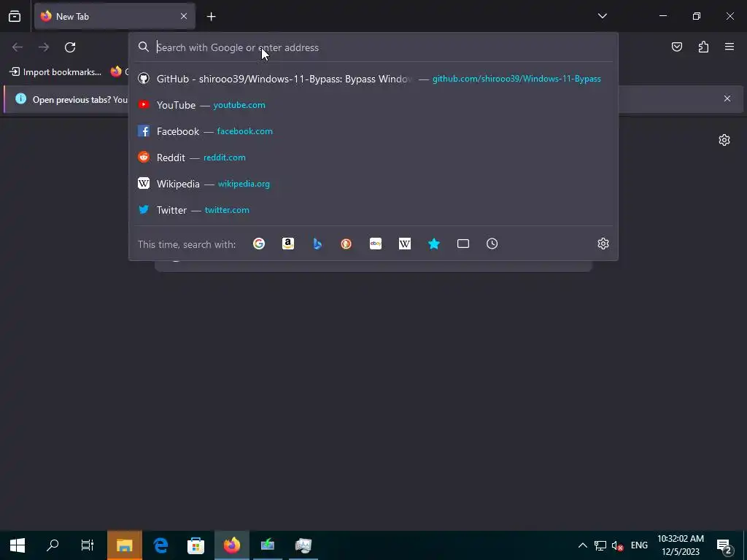Screen dimensions: 747x560
Task: Click Import bookmarks in bookmarks toolbar
Action: [x=55, y=72]
